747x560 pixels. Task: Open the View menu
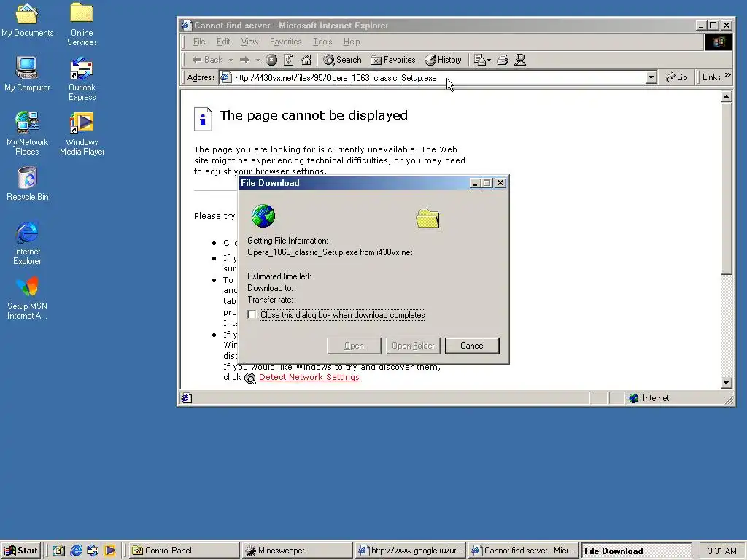click(249, 42)
